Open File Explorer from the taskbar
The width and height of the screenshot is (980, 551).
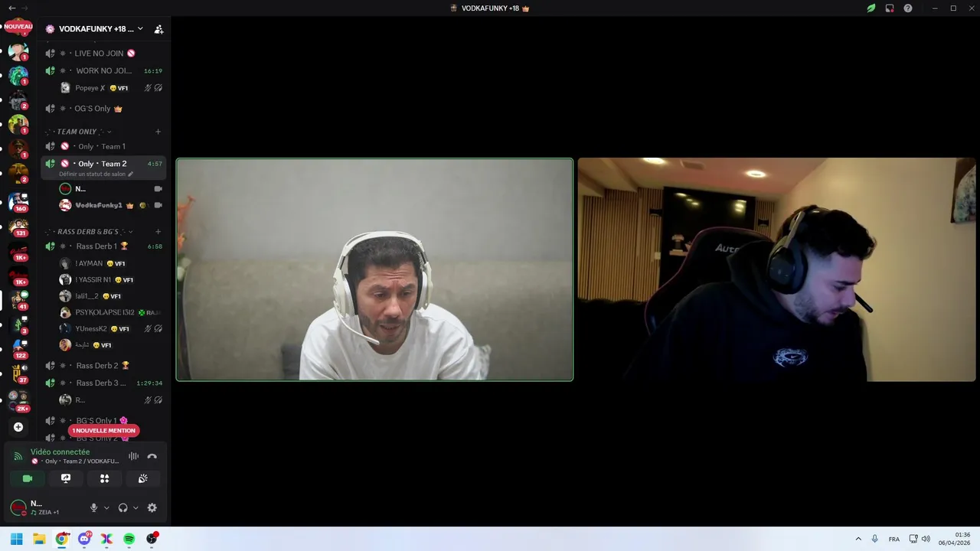click(x=39, y=539)
